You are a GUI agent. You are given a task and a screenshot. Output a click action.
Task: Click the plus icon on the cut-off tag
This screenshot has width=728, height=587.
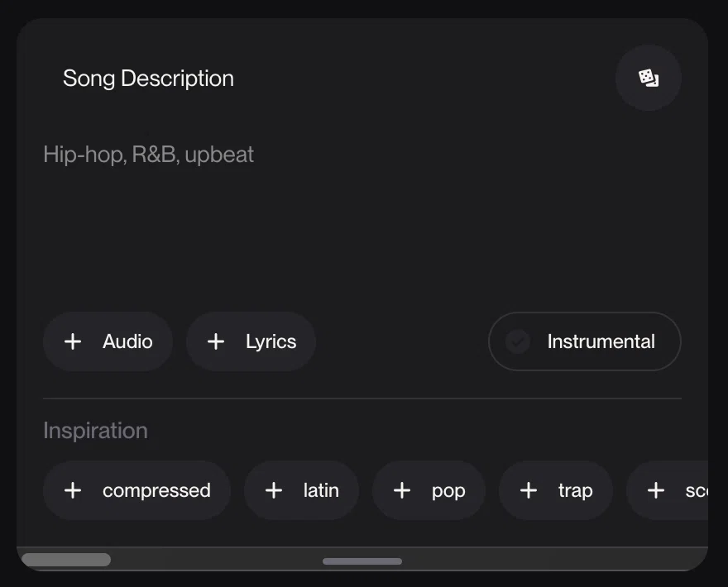pyautogui.click(x=656, y=490)
